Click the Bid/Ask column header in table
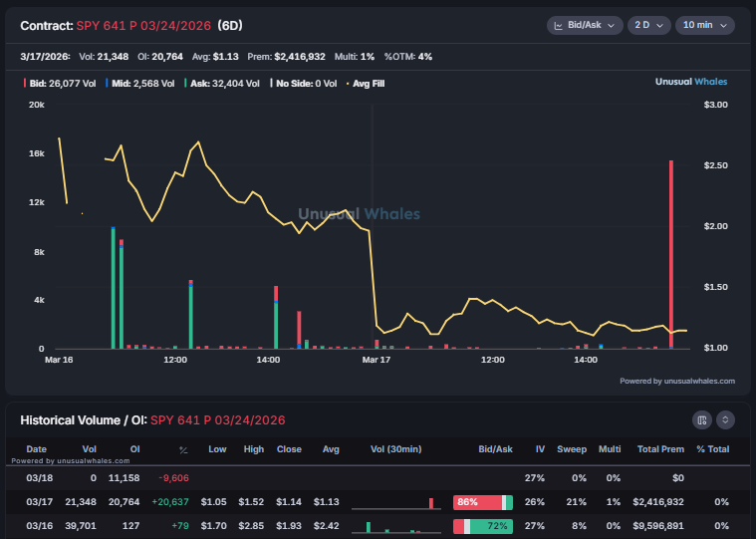Screen dimensions: 756x539 (495, 449)
